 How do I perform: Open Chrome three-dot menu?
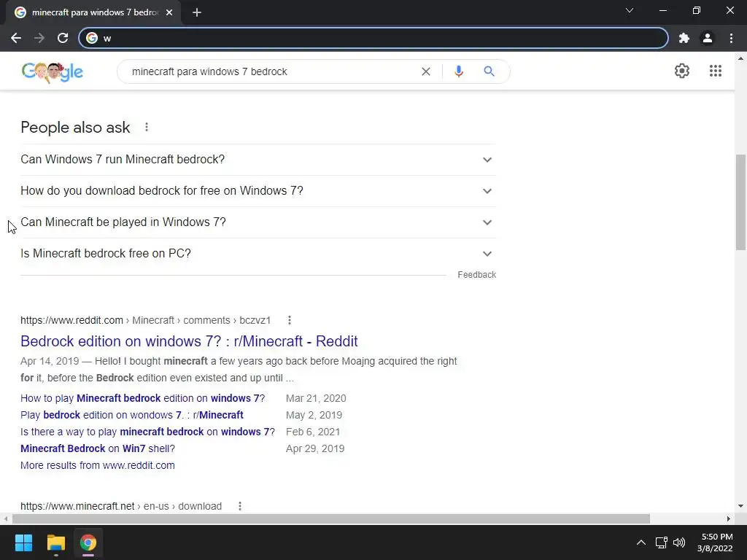tap(731, 38)
